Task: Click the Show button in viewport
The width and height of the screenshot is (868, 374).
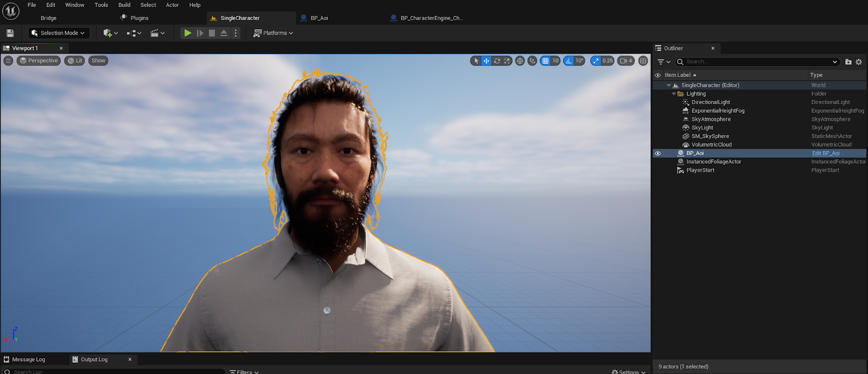Action: [x=98, y=61]
